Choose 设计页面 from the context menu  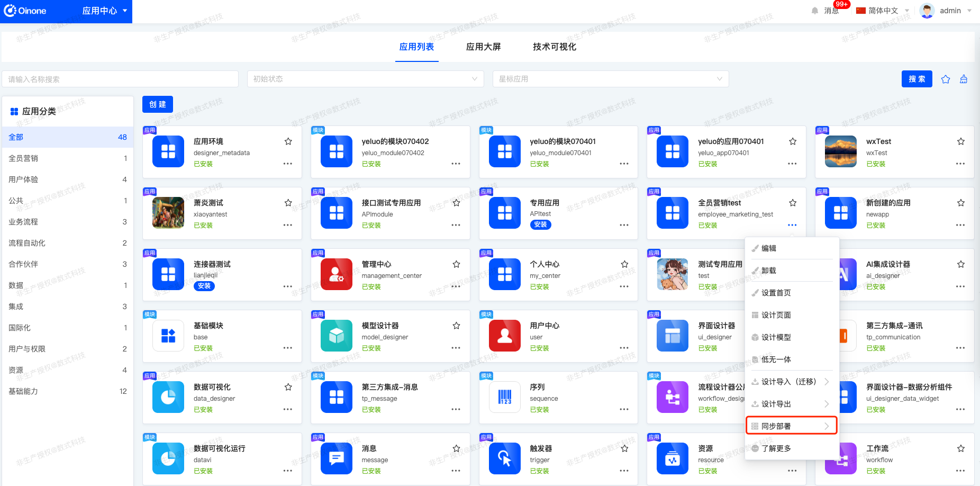(792, 315)
